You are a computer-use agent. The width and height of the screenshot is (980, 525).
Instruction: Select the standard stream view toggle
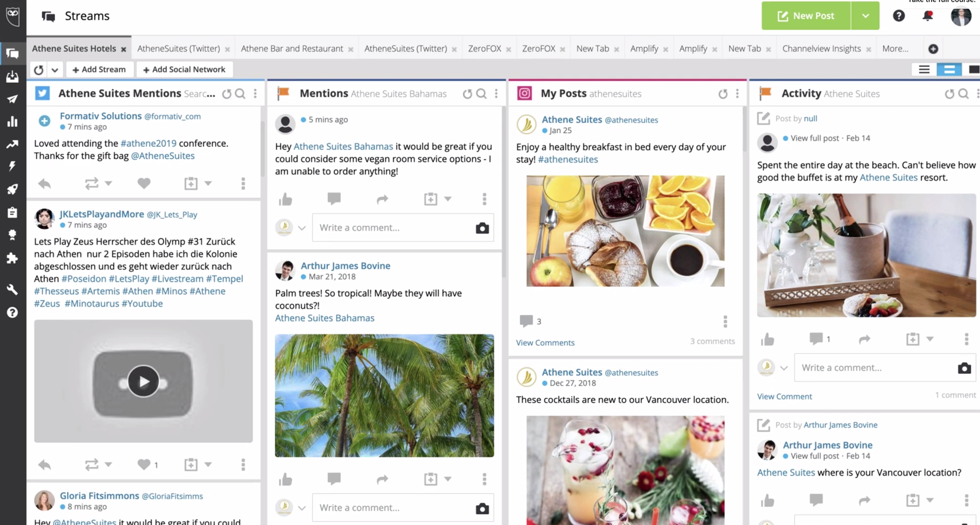[949, 69]
